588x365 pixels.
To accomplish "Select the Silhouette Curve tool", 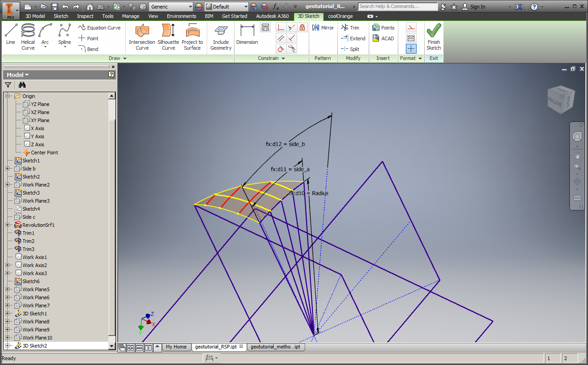I will click(x=169, y=37).
